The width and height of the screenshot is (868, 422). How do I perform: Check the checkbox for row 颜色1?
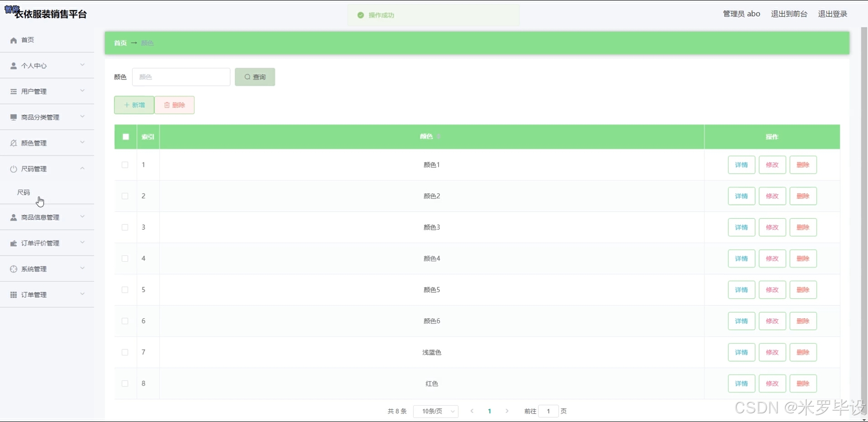pos(125,165)
